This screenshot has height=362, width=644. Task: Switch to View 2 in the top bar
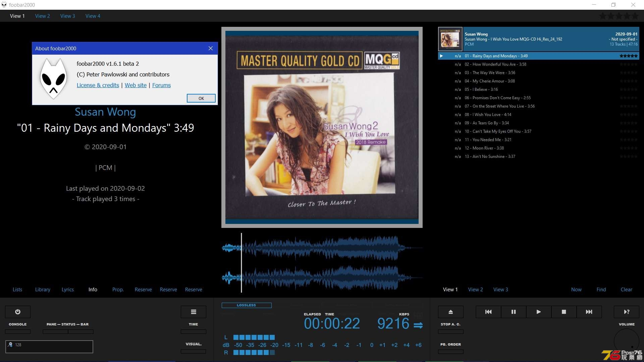click(x=43, y=16)
